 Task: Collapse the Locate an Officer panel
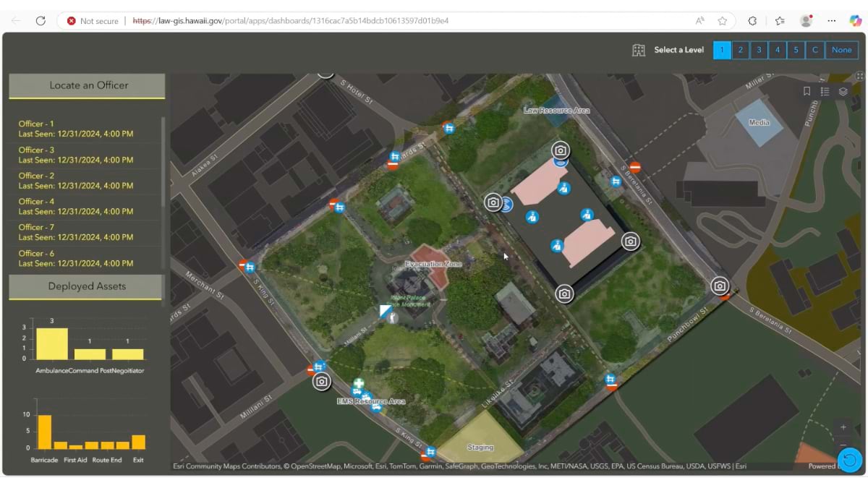(x=87, y=85)
